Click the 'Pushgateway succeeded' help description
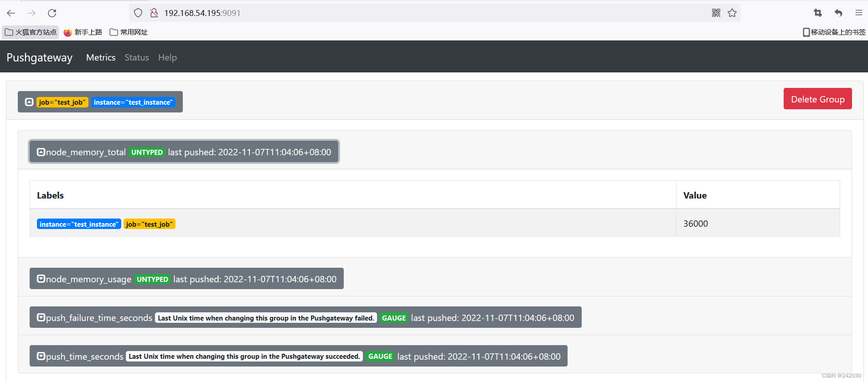Image resolution: width=868 pixels, height=382 pixels. tap(244, 357)
